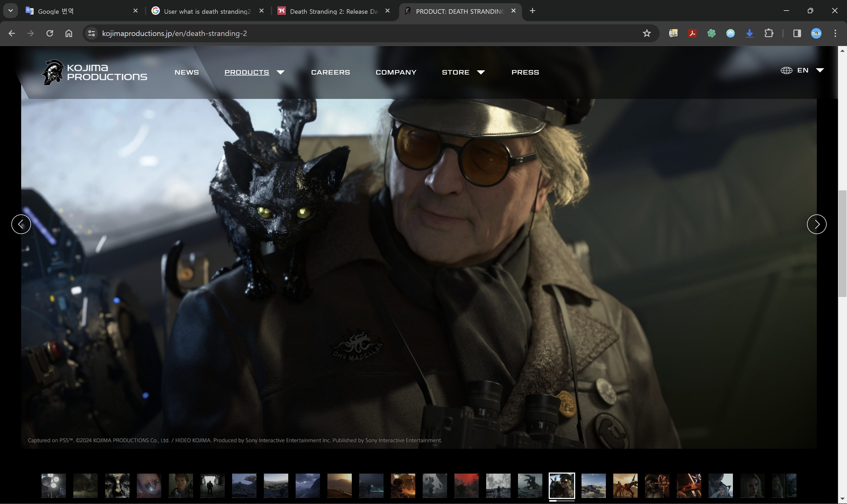This screenshot has height=504, width=847.
Task: Select the red-toned gallery thumbnail
Action: 466,485
